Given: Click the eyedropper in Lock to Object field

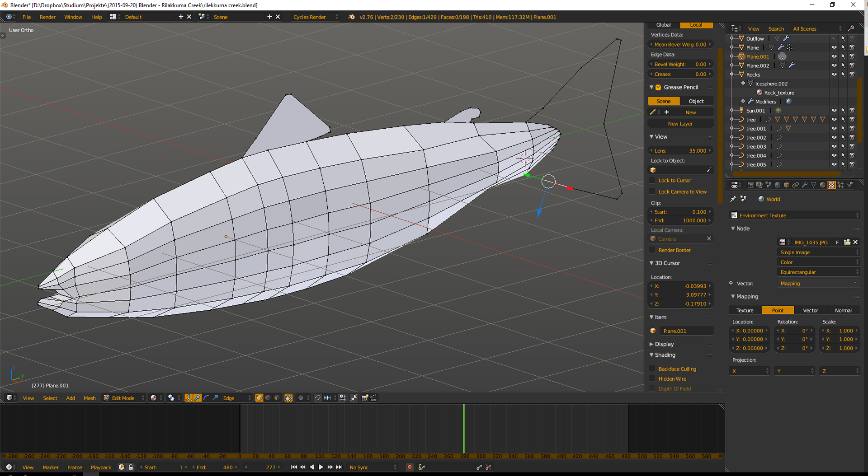Looking at the screenshot, I should (708, 170).
